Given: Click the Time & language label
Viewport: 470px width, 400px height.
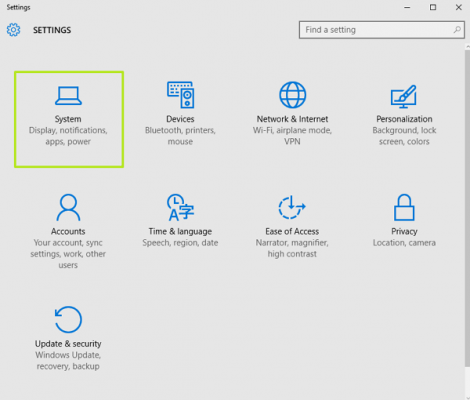Looking at the screenshot, I should pos(180,232).
